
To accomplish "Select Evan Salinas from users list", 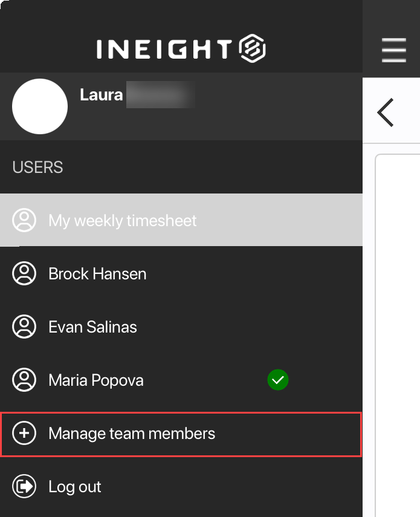I will click(92, 327).
